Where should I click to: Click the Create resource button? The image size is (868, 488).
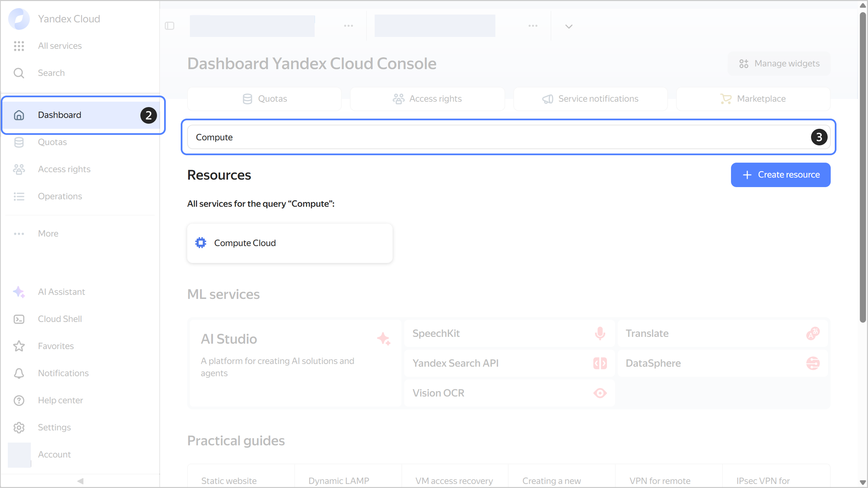coord(781,175)
